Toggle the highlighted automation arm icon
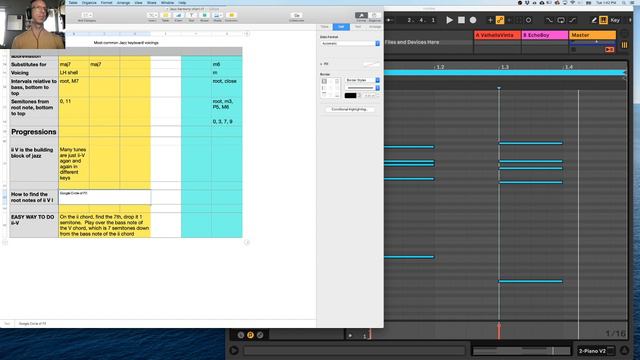Image resolution: width=640 pixels, height=360 pixels. (x=500, y=20)
